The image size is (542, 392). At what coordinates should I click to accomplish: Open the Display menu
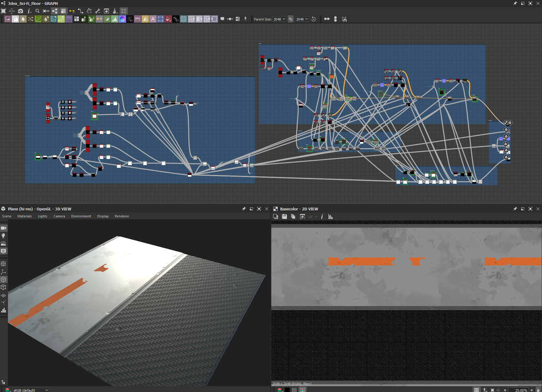pos(103,216)
